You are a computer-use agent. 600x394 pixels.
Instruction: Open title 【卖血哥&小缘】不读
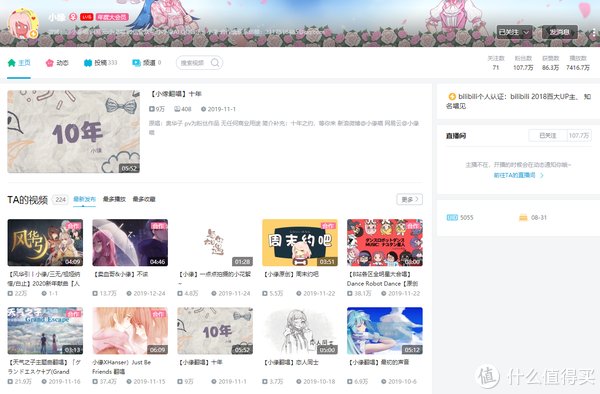pyautogui.click(x=121, y=274)
